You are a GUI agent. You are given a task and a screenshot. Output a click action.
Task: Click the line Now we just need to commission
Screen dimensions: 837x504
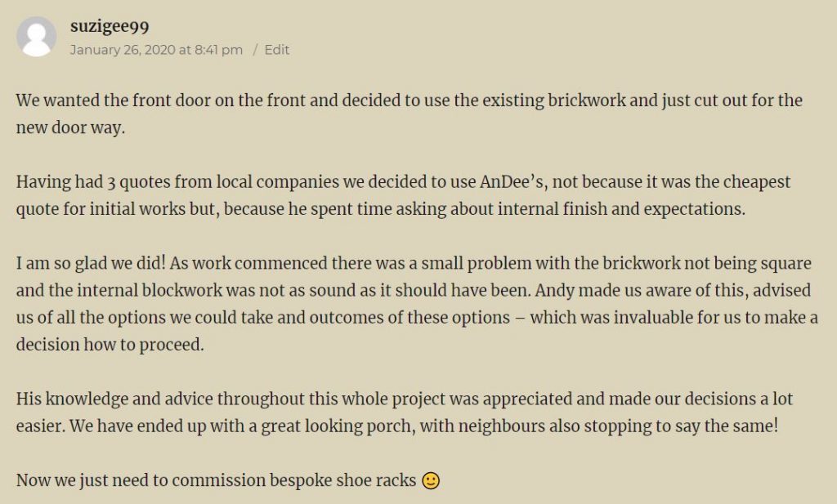(x=228, y=480)
